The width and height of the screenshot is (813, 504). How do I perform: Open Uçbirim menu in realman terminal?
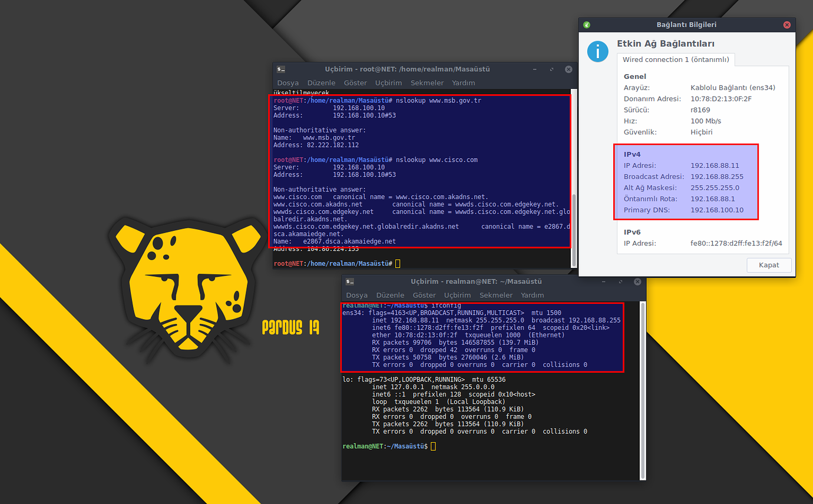457,295
